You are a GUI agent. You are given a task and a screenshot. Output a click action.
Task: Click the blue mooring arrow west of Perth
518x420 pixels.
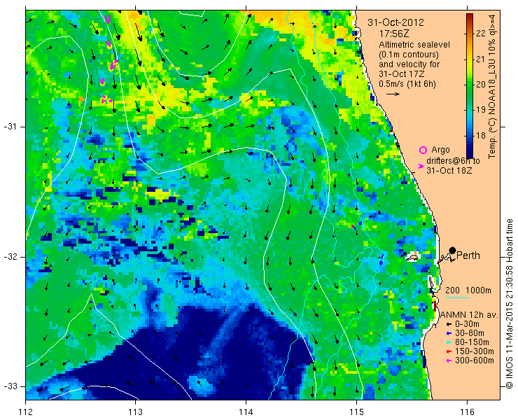(x=381, y=260)
